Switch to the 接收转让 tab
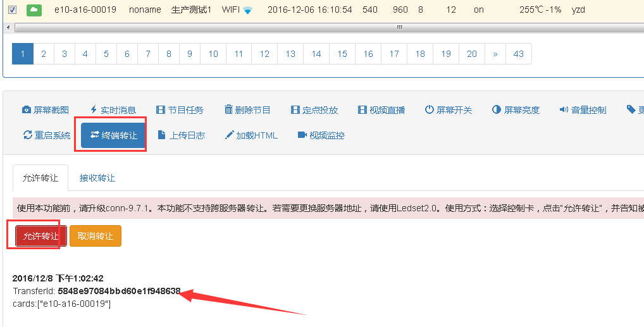This screenshot has width=644, height=327. (97, 178)
